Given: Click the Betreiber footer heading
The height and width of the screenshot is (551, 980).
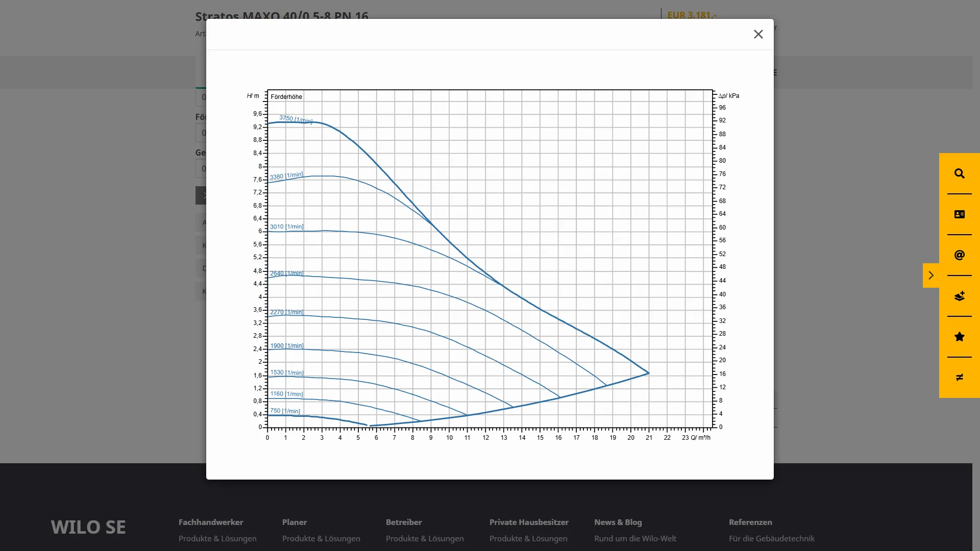Looking at the screenshot, I should tap(404, 522).
